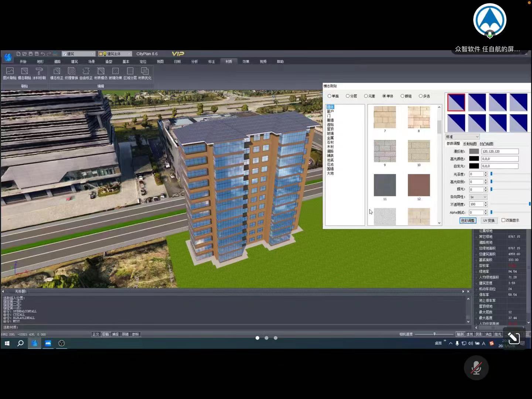Select the 自由校正 tool icon
The width and height of the screenshot is (532, 399).
86,71
